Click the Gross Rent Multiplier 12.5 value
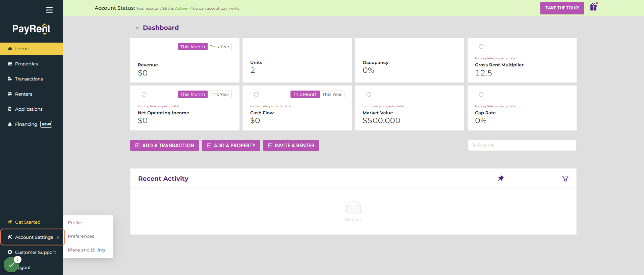The height and width of the screenshot is (275, 644). click(484, 73)
